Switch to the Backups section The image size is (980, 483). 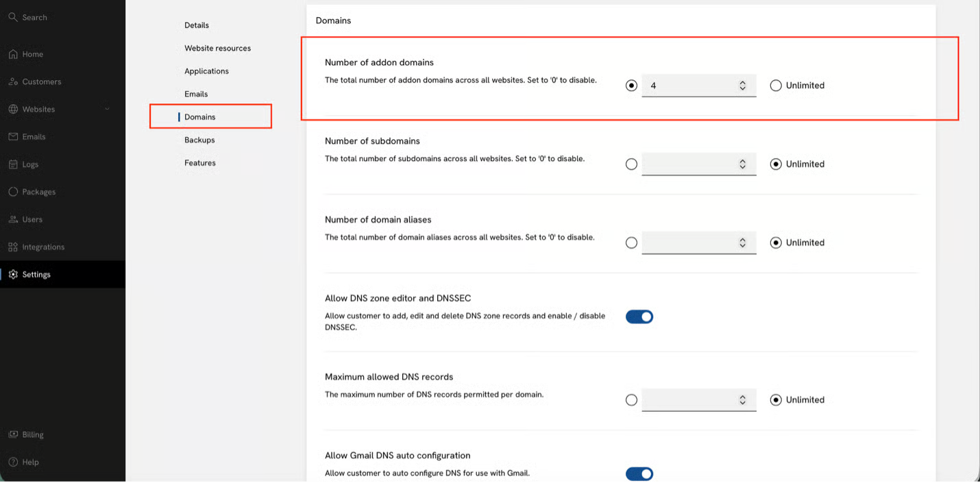(x=199, y=140)
